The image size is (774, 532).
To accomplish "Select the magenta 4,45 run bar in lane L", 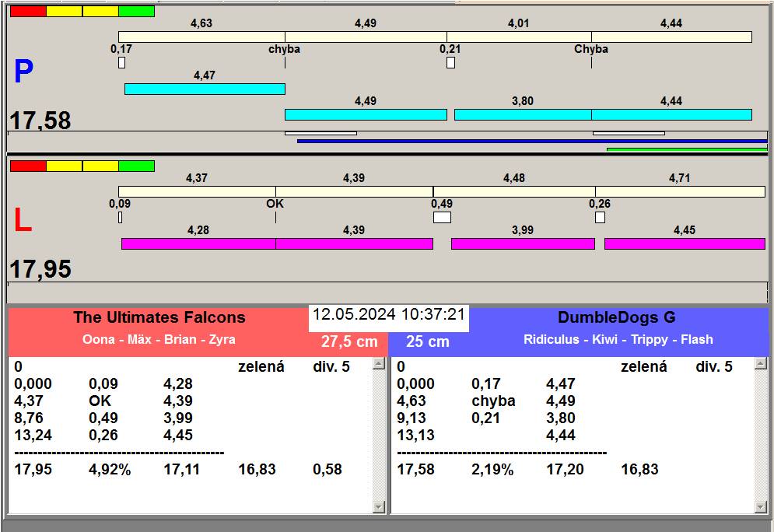I will tap(685, 243).
